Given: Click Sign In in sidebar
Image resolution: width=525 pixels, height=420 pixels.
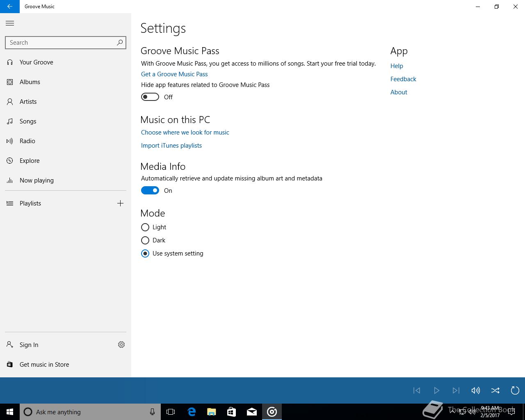Looking at the screenshot, I should [x=55, y=345].
